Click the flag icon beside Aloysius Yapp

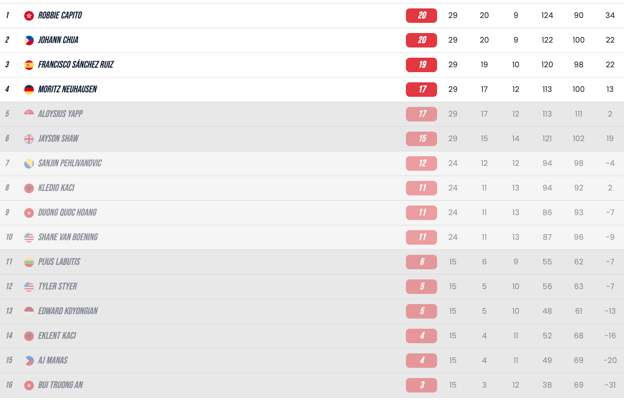(x=29, y=114)
